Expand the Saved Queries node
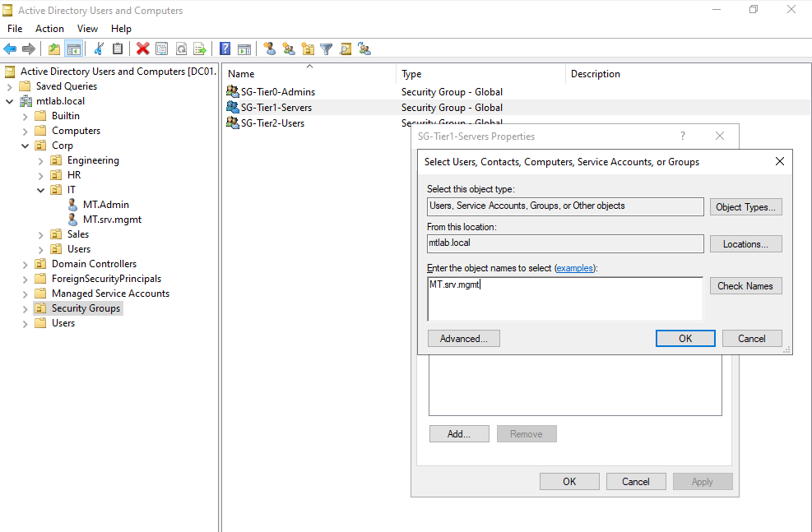812x532 pixels. (x=9, y=86)
